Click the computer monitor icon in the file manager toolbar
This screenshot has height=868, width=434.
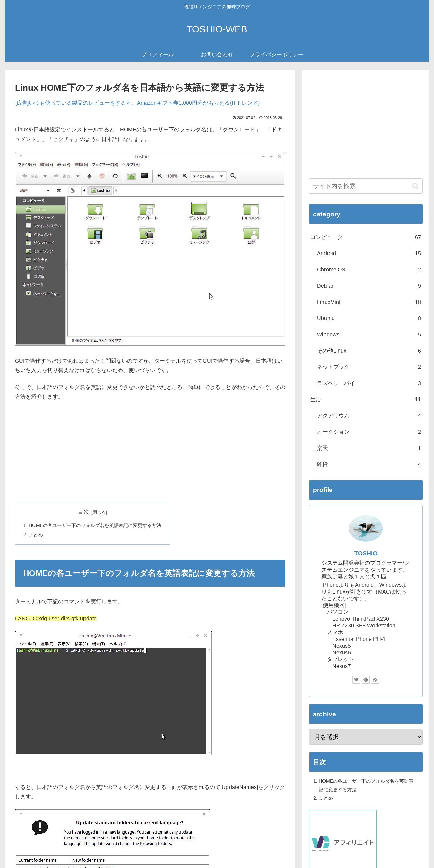pyautogui.click(x=144, y=176)
